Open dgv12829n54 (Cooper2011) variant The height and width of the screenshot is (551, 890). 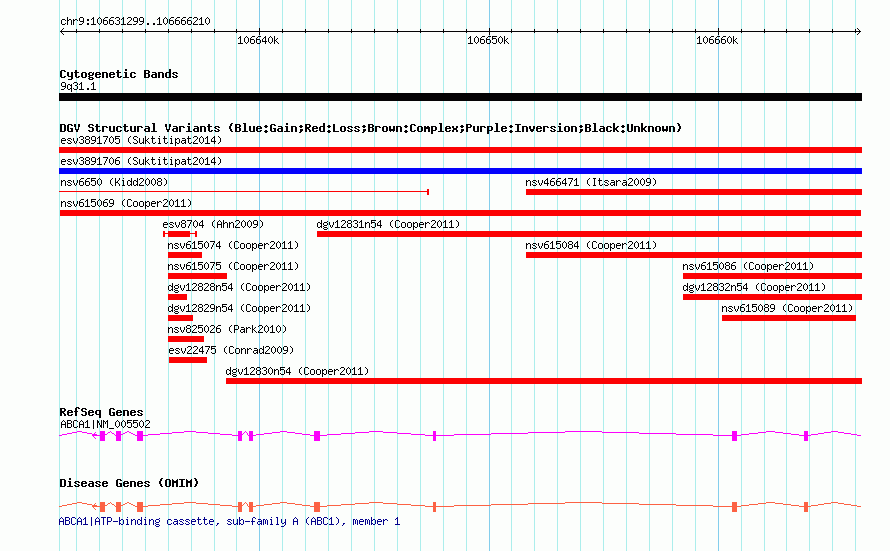pos(239,308)
